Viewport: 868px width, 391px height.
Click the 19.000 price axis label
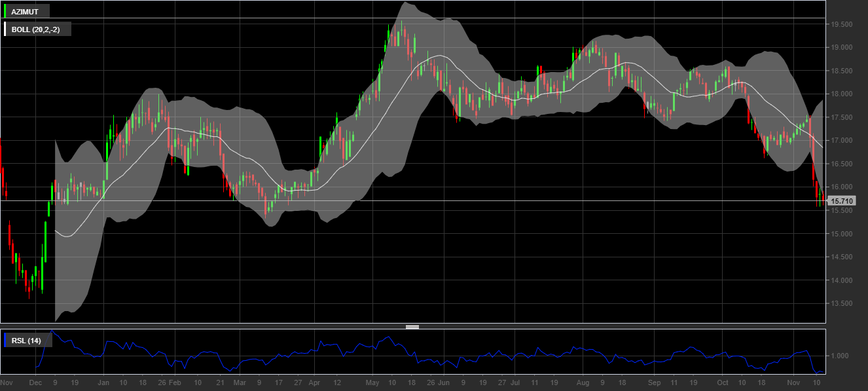point(841,48)
